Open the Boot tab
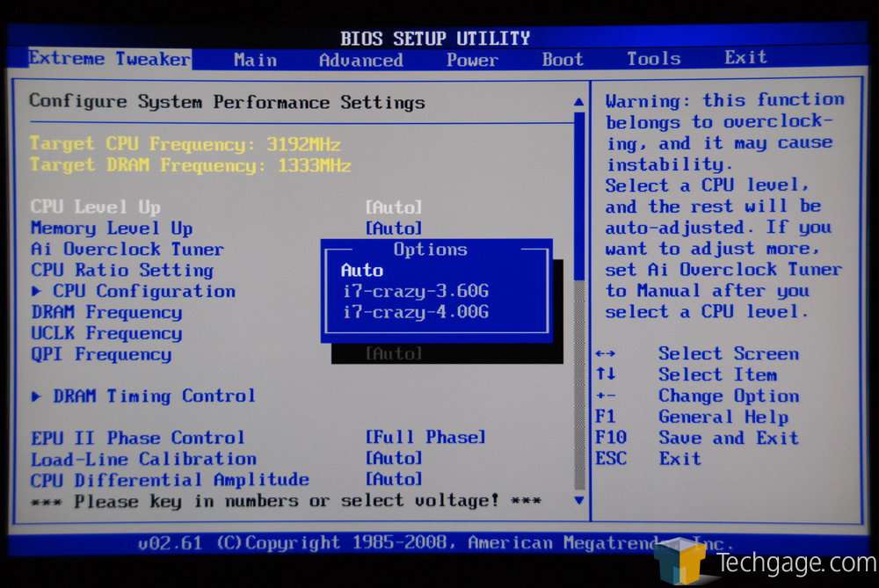The width and height of the screenshot is (879, 588). [563, 59]
